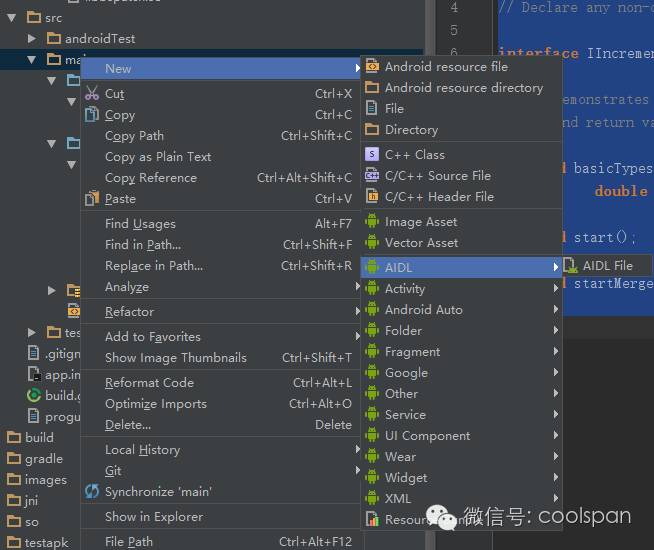Click the Cut scissors icon

pos(92,93)
